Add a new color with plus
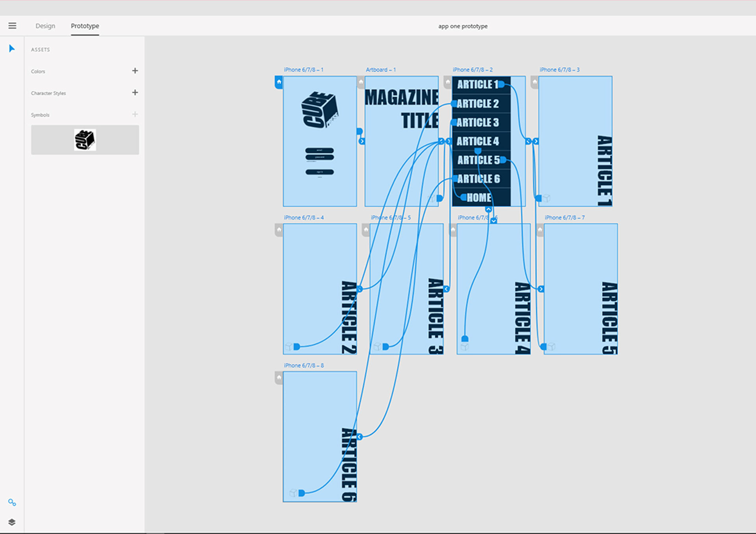The image size is (756, 534). click(135, 71)
